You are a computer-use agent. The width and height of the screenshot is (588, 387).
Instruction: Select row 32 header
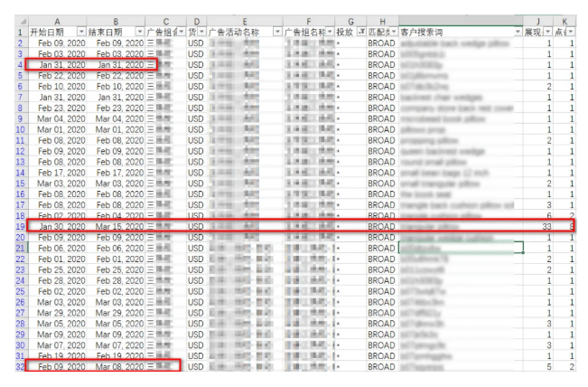coord(13,367)
